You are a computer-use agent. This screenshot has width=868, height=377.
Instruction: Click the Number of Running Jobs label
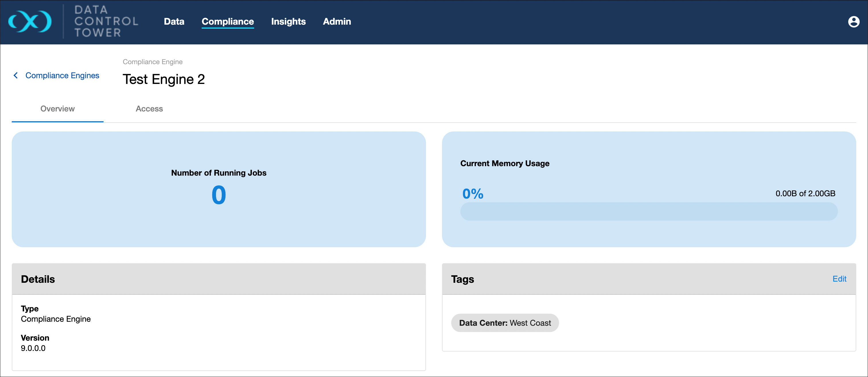[219, 173]
